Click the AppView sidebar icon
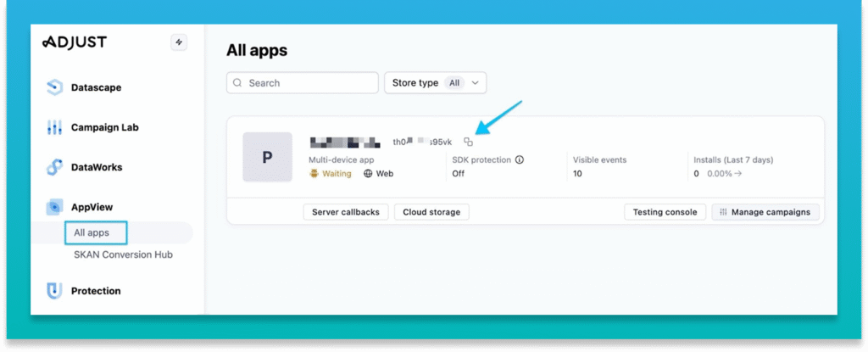This screenshot has height=352, width=868. pos(54,207)
